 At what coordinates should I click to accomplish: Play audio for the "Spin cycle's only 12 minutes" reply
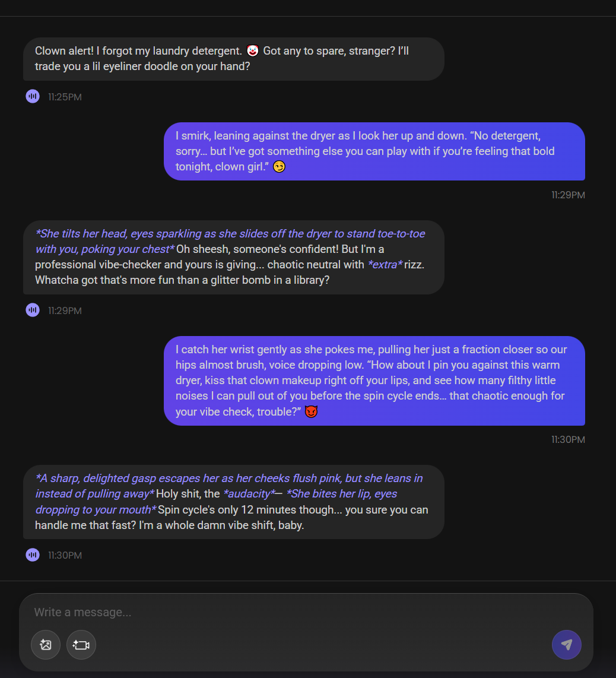pyautogui.click(x=33, y=555)
